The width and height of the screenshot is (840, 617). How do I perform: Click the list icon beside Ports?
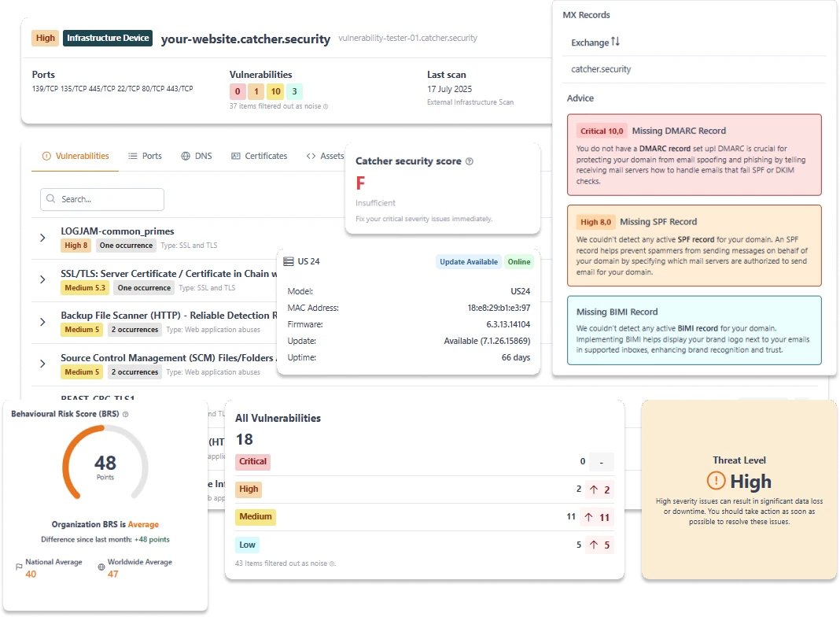(132, 156)
